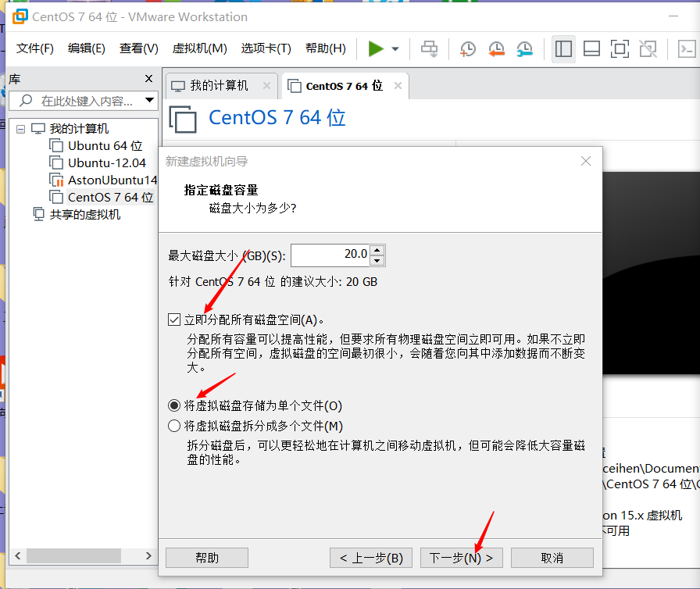
Task: Click the library horizontal scrollbar thumb
Action: [73, 556]
